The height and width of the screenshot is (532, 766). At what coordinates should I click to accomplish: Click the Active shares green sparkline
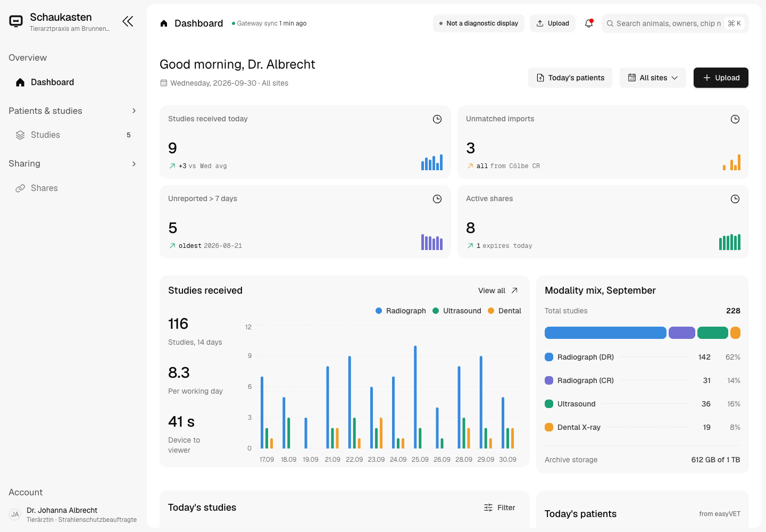tap(730, 242)
